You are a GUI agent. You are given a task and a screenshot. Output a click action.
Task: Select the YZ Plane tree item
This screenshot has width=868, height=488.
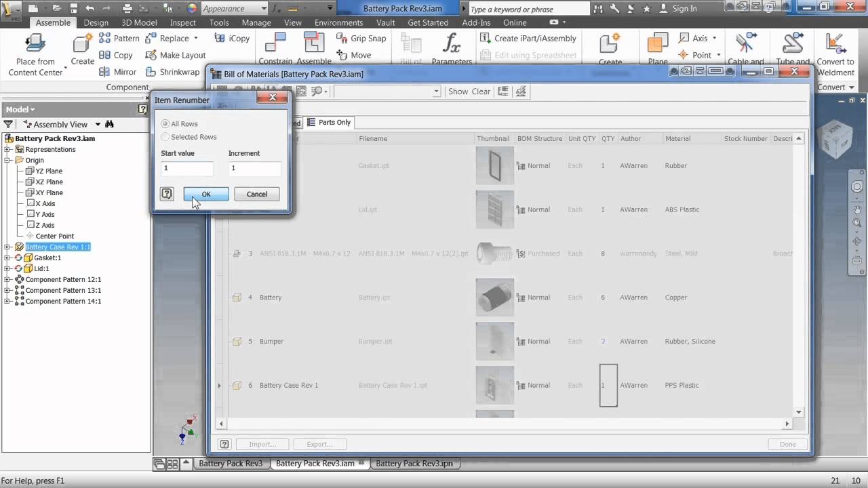(x=49, y=171)
